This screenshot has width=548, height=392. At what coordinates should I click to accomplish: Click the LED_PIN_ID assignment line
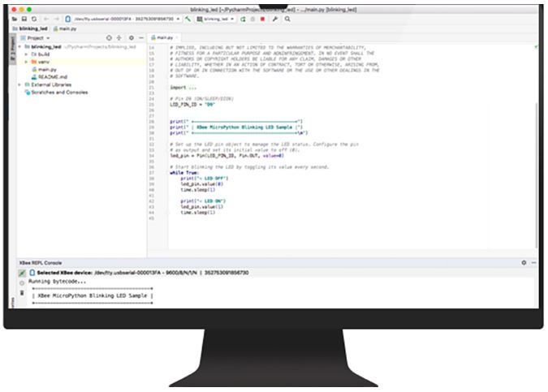tap(192, 105)
